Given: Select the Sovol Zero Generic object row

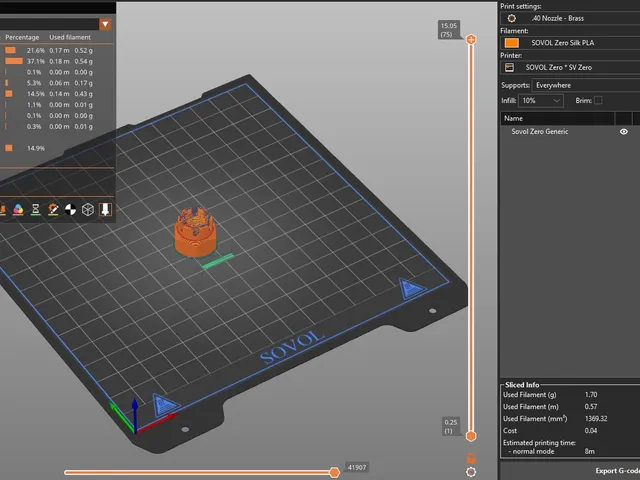Looking at the screenshot, I should tap(571, 131).
